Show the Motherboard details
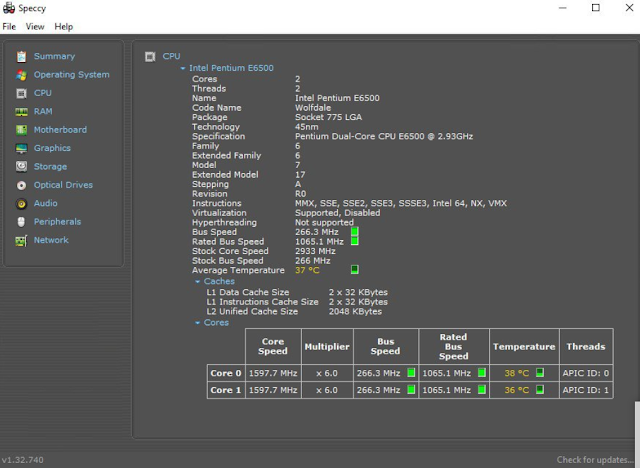This screenshot has width=640, height=468. click(x=60, y=130)
